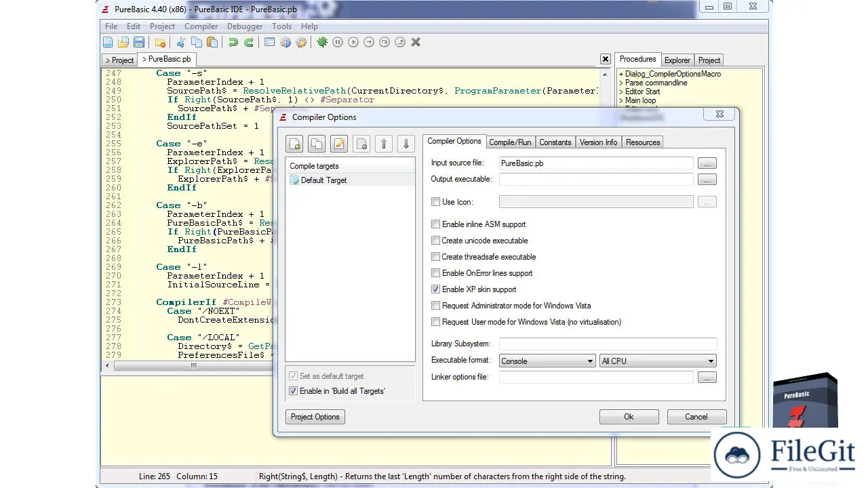Toggle Enable in 'Build all Targets' checkbox

pos(294,391)
